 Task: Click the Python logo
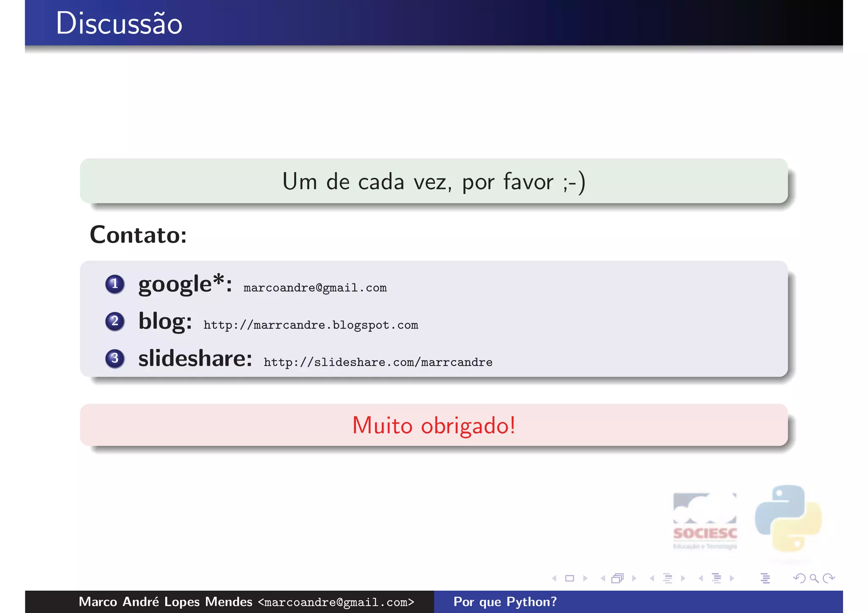click(788, 519)
